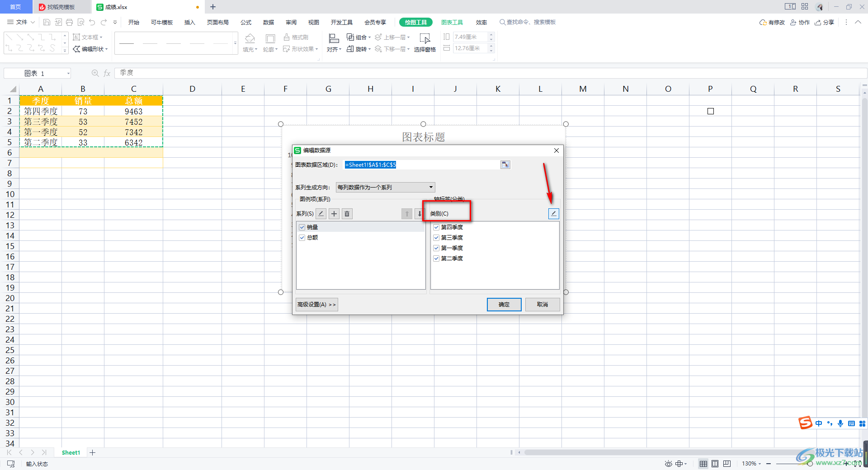The height and width of the screenshot is (470, 868).
Task: Click the print icon in quick toolbar
Action: tap(69, 22)
